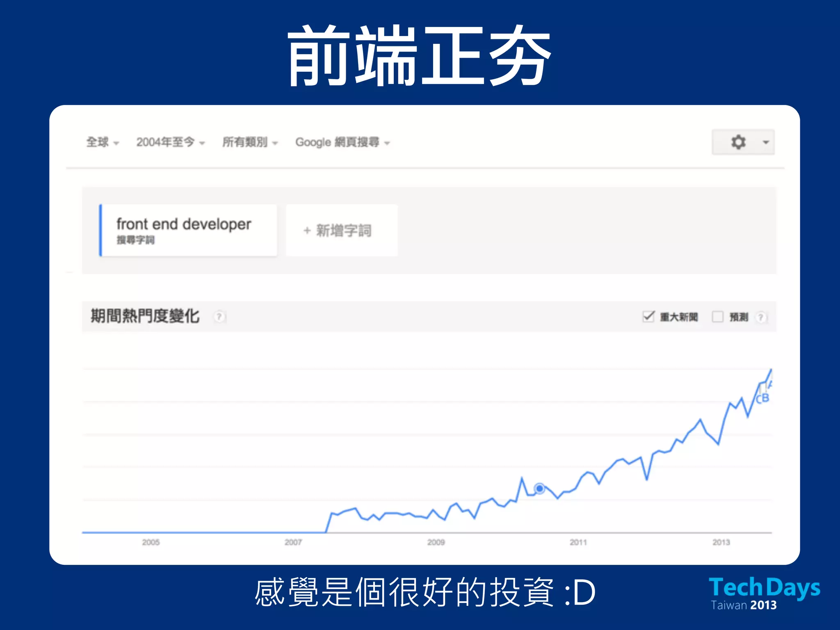Click the 2009 axis label
Viewport: 840px width, 630px height.
(436, 542)
